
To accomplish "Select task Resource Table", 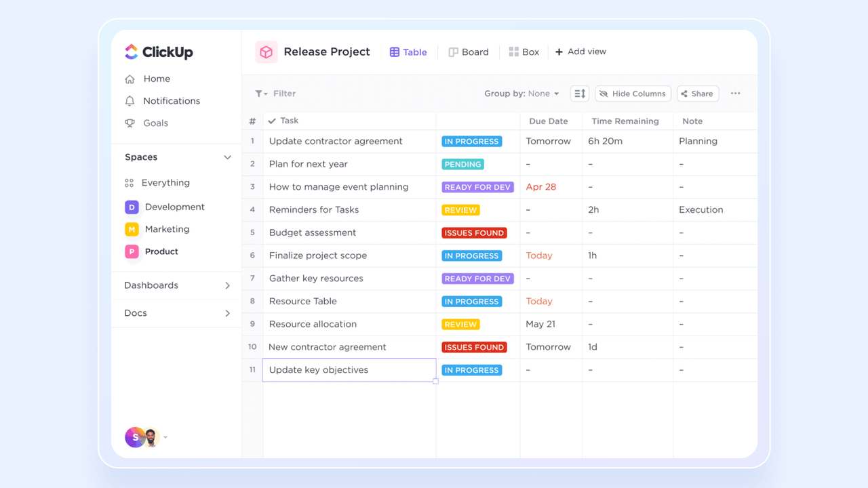I will [303, 301].
